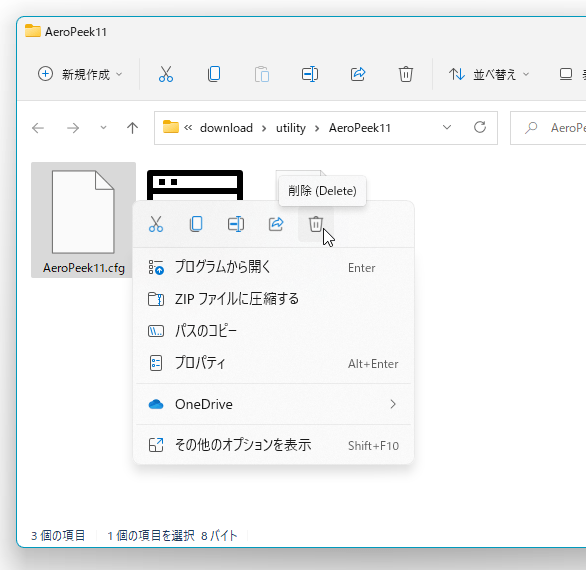Expand the hidden path segments chevron
586x570 pixels.
pos(188,128)
